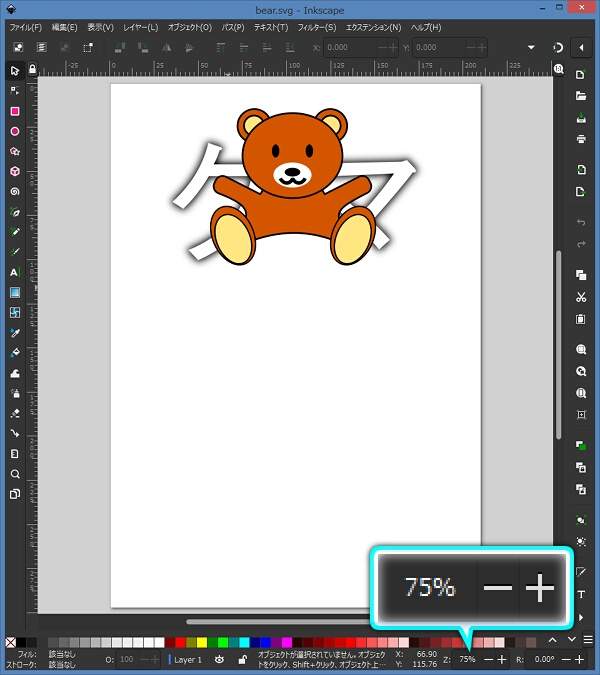Open Fill and Stroke dialog icon

pyautogui.click(x=581, y=572)
